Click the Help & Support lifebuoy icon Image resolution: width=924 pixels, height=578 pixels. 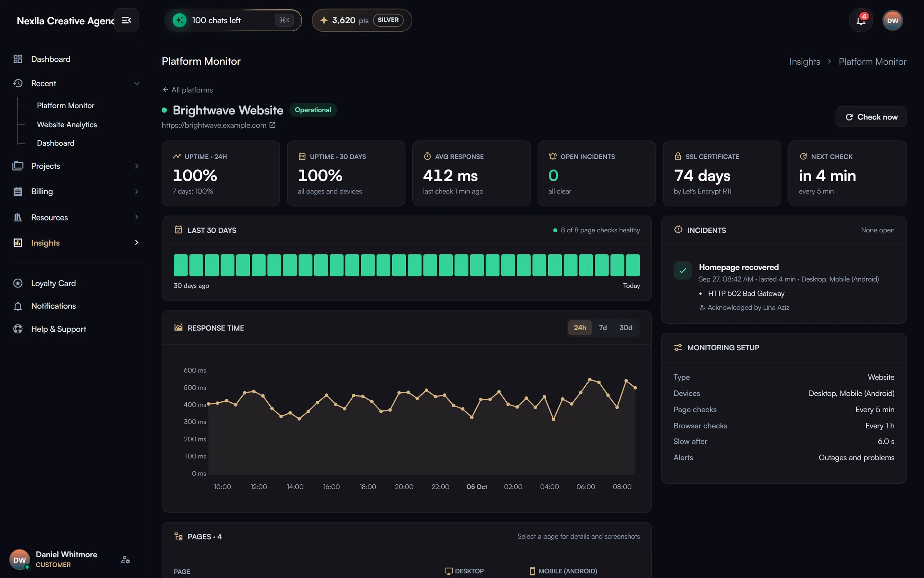18,329
